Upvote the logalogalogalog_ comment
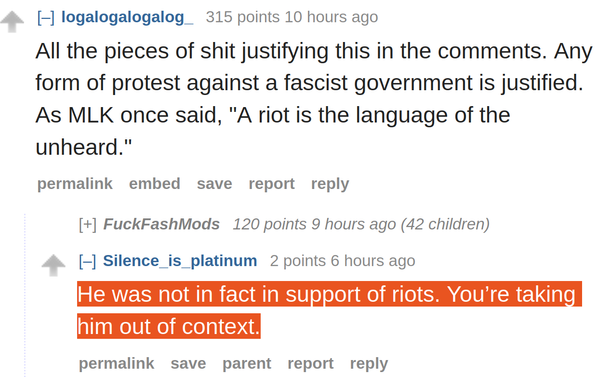Image resolution: width=611 pixels, height=377 pixels. (x=12, y=21)
